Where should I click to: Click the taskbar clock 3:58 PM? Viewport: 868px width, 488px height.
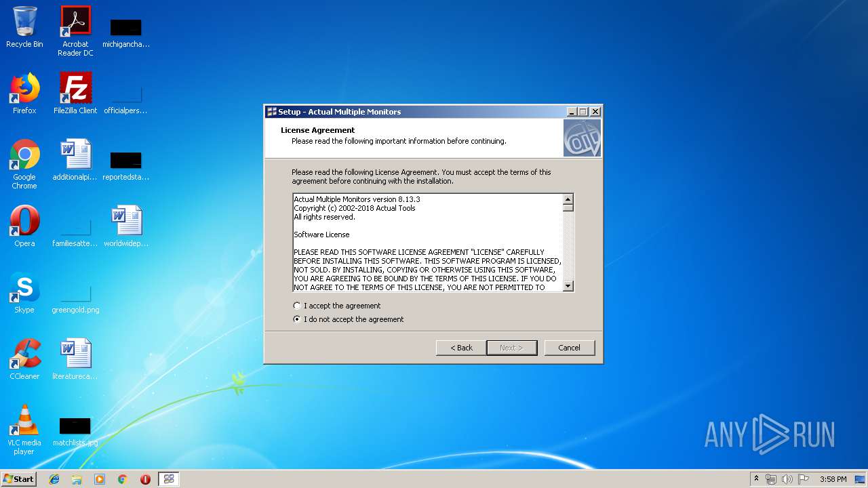click(833, 479)
